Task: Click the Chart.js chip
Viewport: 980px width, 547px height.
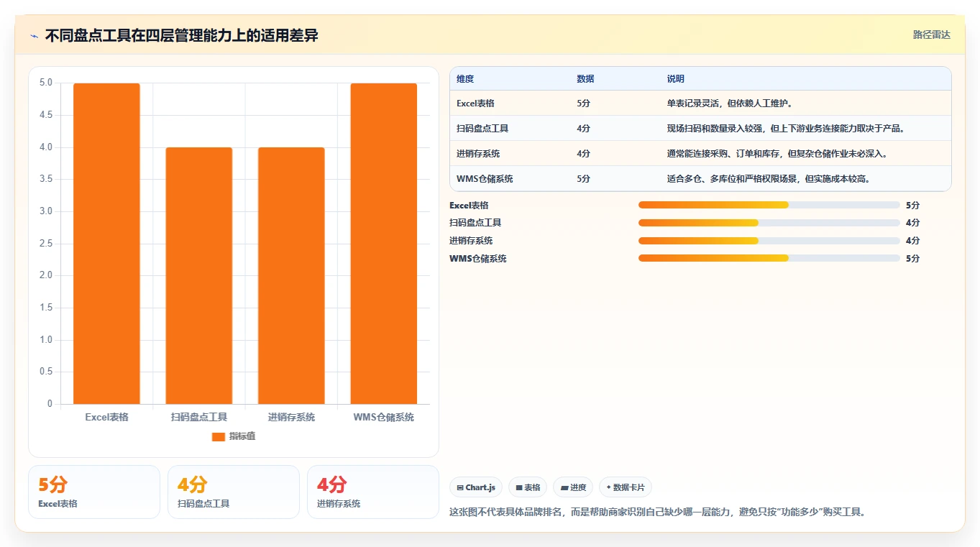Action: pos(476,487)
